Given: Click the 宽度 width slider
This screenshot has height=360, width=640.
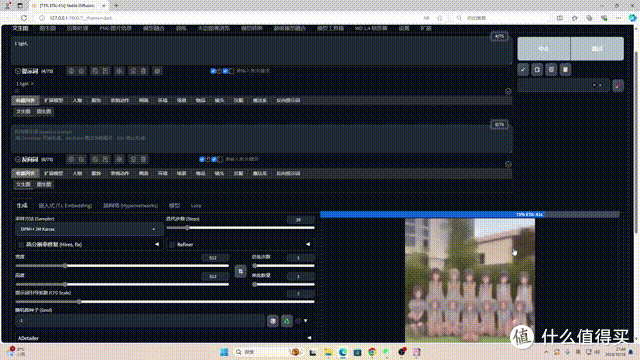Looking at the screenshot, I should click(122, 266).
